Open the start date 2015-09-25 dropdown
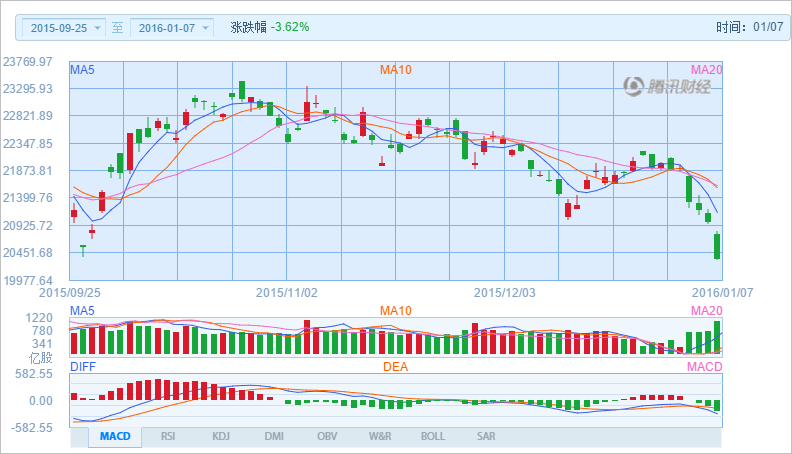Screen dimensions: 792x454 [x=64, y=28]
